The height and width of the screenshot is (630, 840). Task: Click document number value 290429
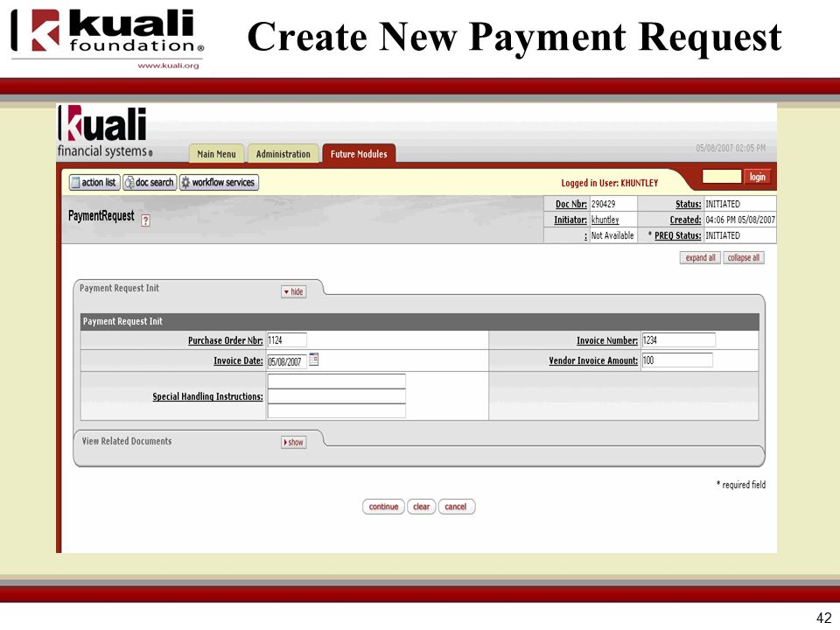[x=603, y=204]
